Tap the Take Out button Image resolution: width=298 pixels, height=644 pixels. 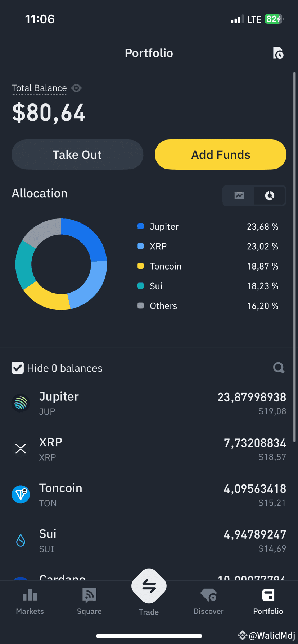point(77,155)
